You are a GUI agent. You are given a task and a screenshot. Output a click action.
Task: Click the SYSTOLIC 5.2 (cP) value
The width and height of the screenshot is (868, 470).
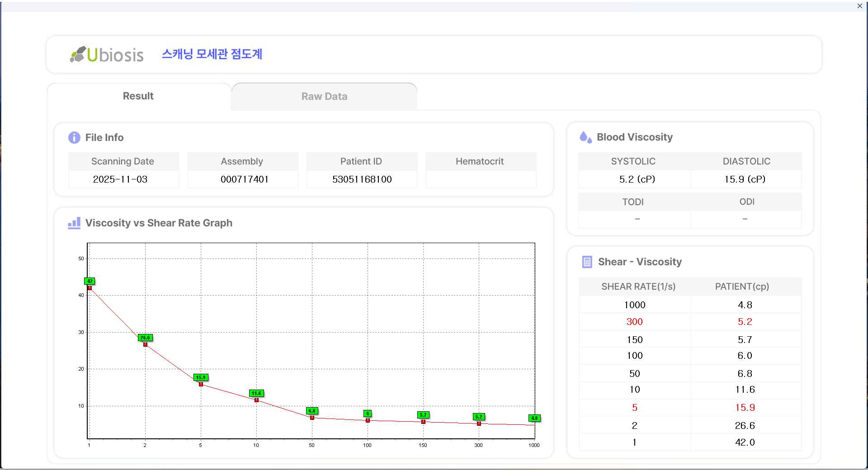637,179
